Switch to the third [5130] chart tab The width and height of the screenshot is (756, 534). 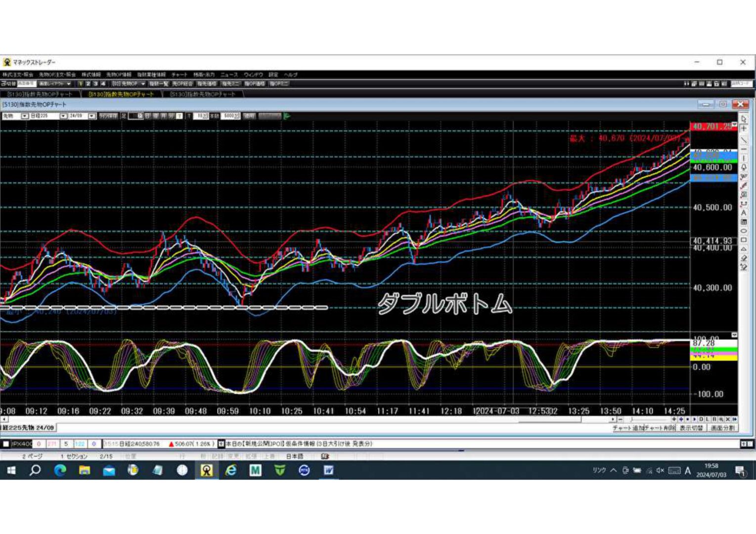pos(203,94)
